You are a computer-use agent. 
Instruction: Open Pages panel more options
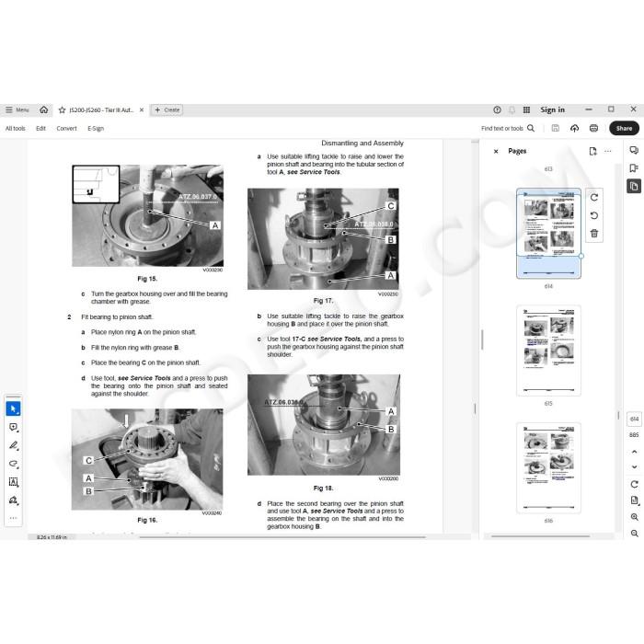608,151
